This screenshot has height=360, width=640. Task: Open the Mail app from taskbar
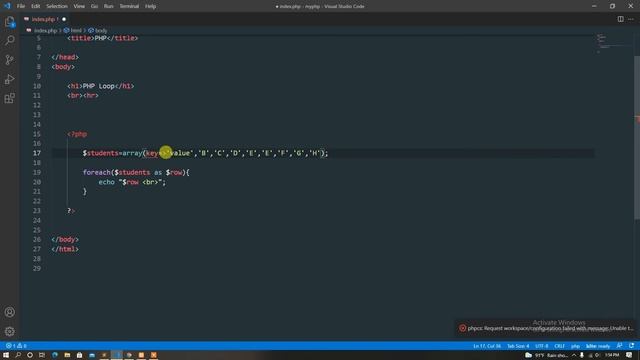coord(92,355)
